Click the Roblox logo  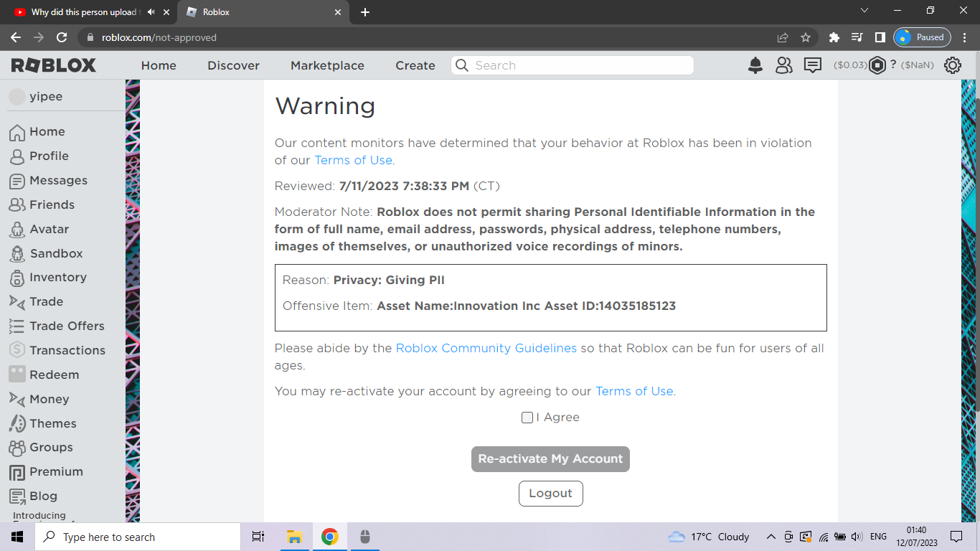pos(54,65)
